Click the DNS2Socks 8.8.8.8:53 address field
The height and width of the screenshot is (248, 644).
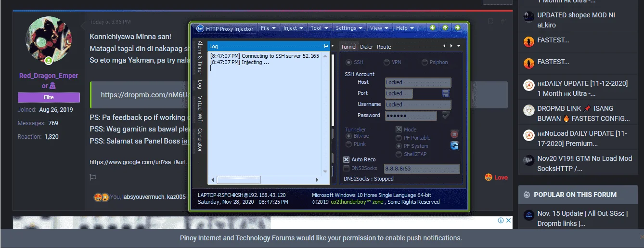pyautogui.click(x=422, y=169)
